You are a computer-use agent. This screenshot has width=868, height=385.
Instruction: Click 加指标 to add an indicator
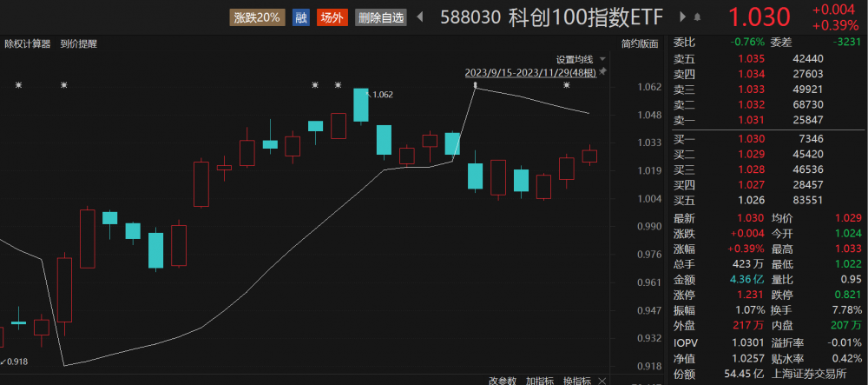point(540,381)
